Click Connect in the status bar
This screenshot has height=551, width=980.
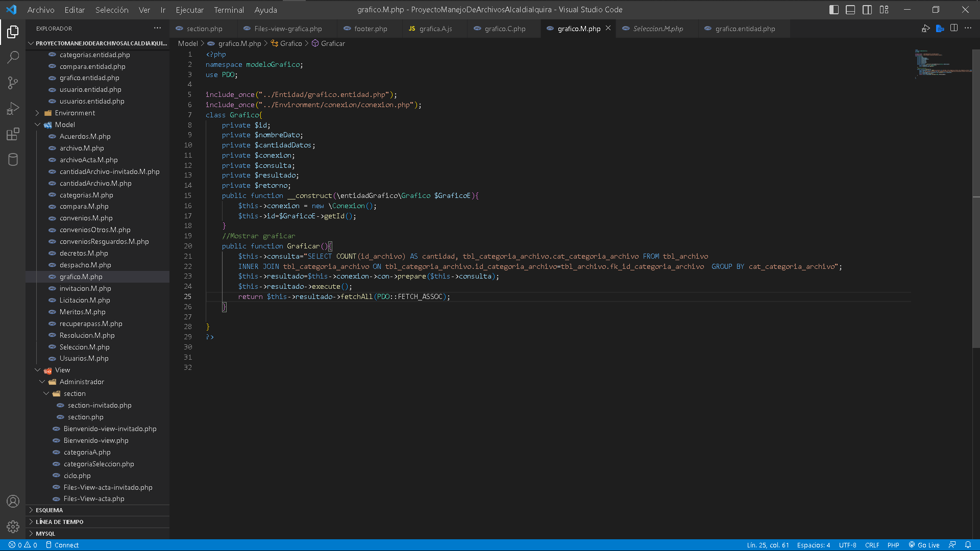[x=62, y=545]
